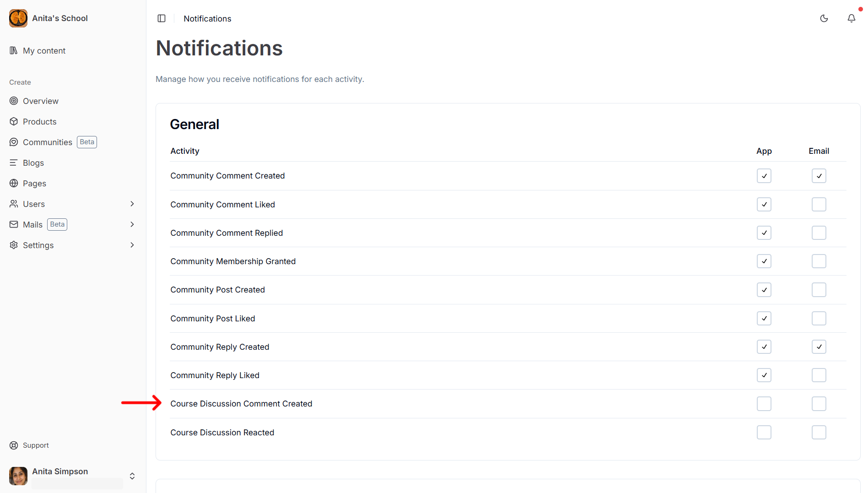Open the Users menu item
This screenshot has height=493, width=868.
[x=73, y=204]
